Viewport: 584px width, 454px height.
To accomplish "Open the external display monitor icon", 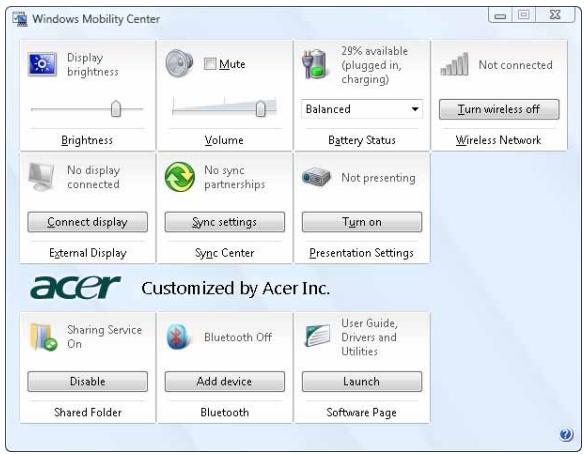I will coord(41,177).
